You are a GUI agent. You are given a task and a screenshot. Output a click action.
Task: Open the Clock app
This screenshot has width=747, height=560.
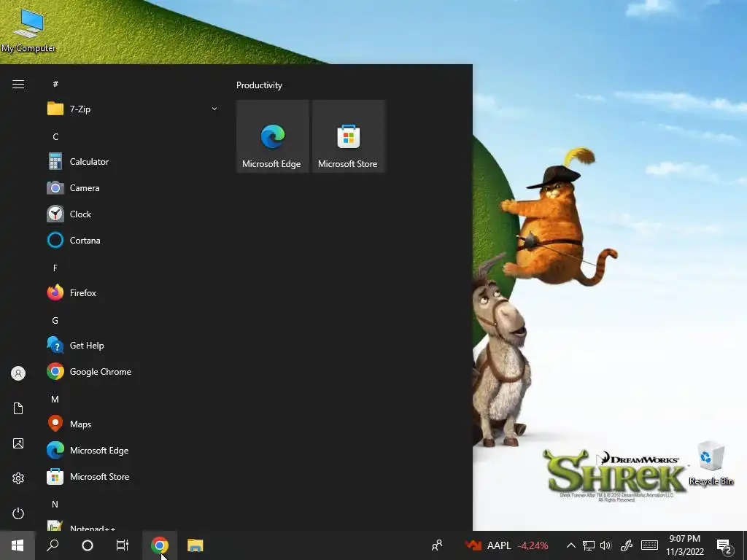pos(131,214)
